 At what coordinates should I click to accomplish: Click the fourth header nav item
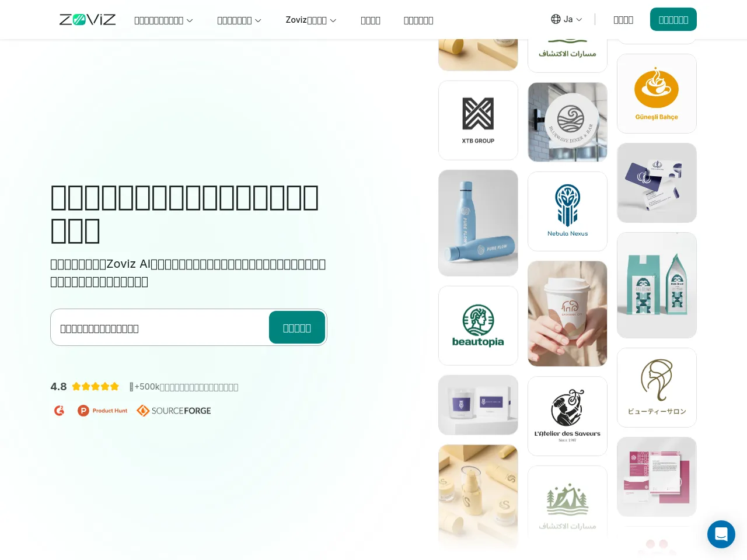pyautogui.click(x=371, y=20)
